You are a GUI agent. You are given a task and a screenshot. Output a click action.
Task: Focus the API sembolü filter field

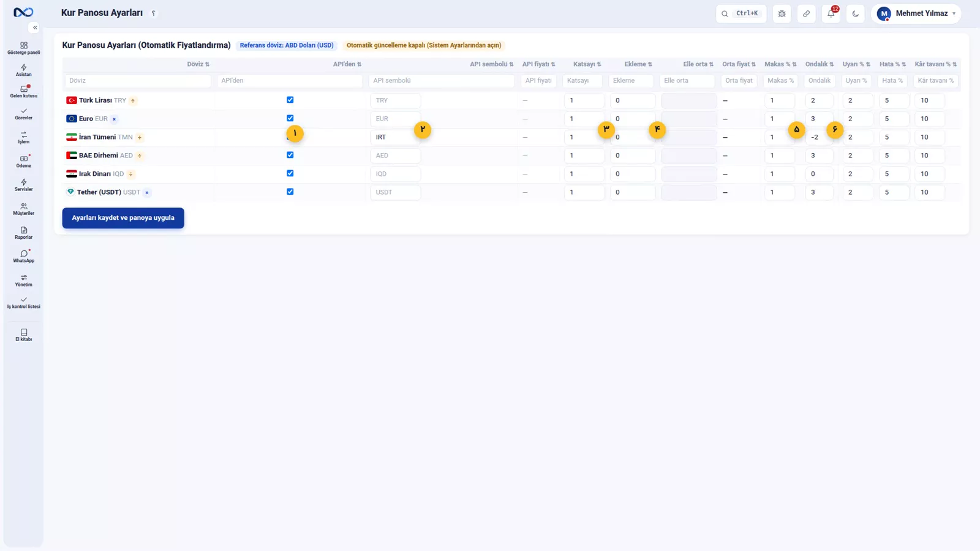[x=442, y=81]
